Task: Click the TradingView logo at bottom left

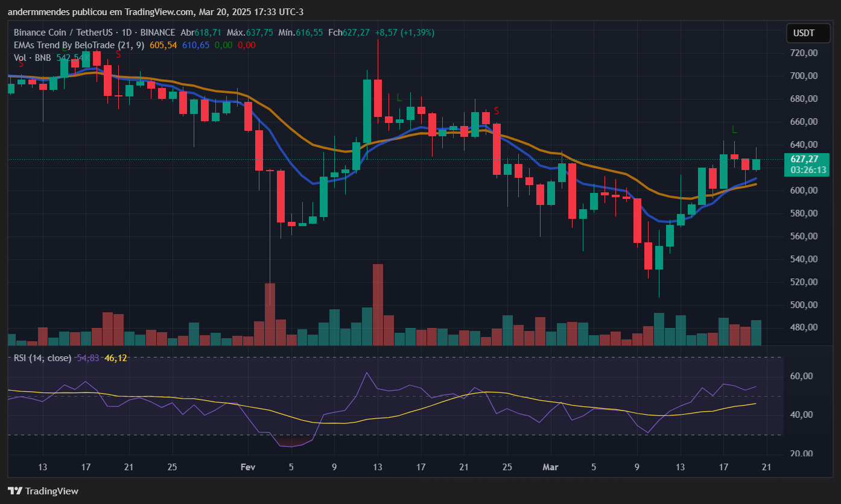Action: (x=43, y=491)
